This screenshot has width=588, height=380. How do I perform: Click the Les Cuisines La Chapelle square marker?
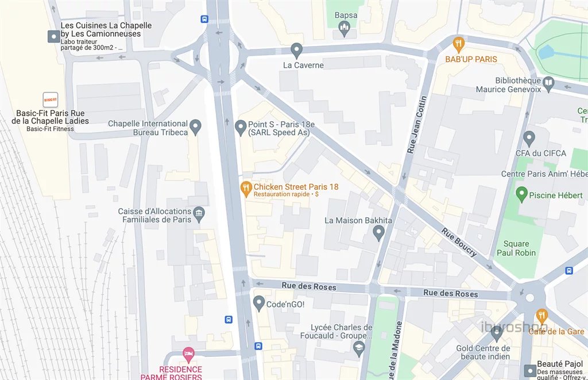coord(53,36)
